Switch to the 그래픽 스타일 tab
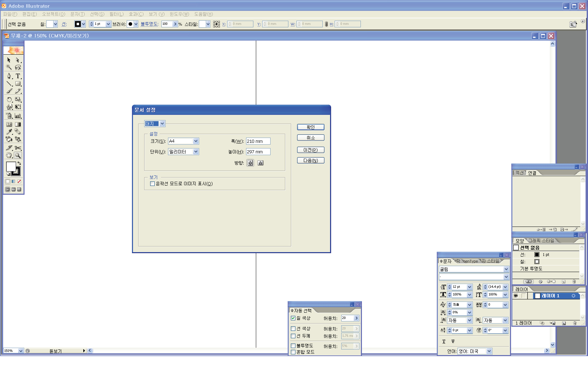The height and width of the screenshot is (368, 588). click(541, 241)
